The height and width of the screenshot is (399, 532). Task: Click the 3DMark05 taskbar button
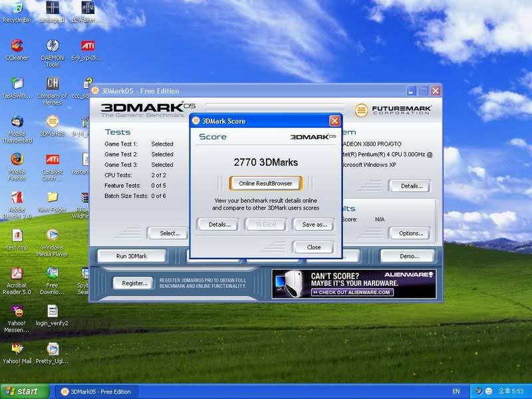click(x=95, y=392)
